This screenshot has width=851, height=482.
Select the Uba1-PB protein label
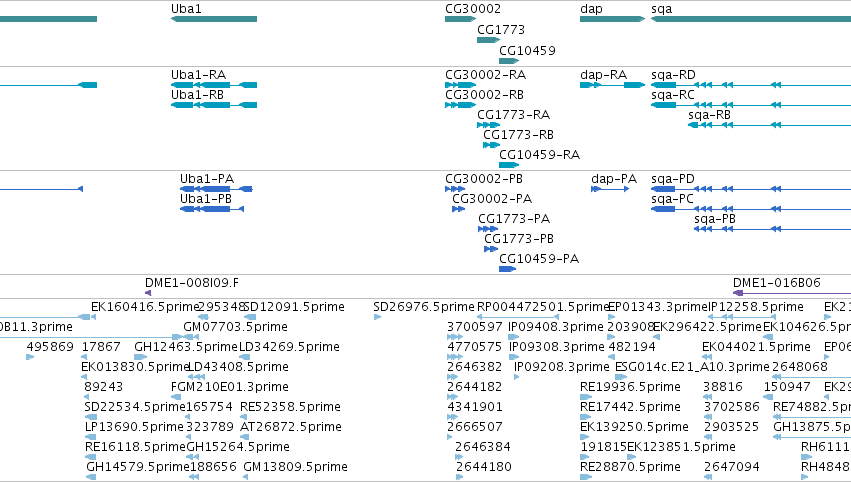206,199
